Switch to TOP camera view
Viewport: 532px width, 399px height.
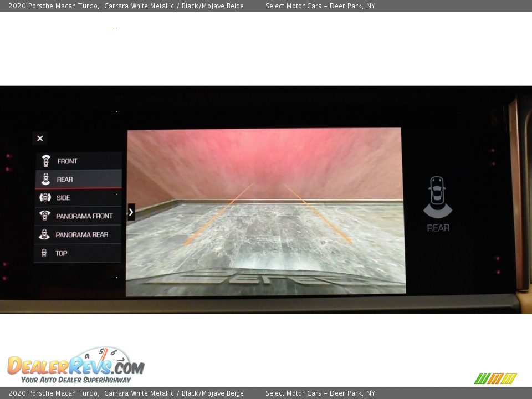(78, 253)
